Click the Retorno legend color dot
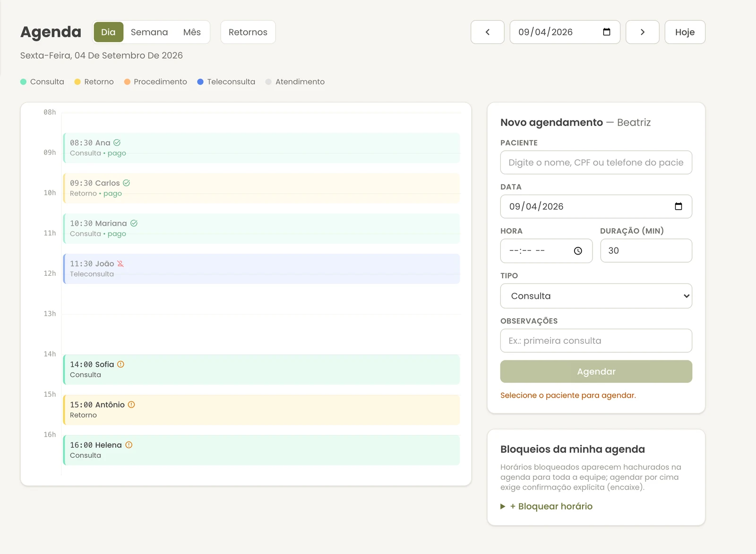The height and width of the screenshot is (554, 756). tap(77, 82)
